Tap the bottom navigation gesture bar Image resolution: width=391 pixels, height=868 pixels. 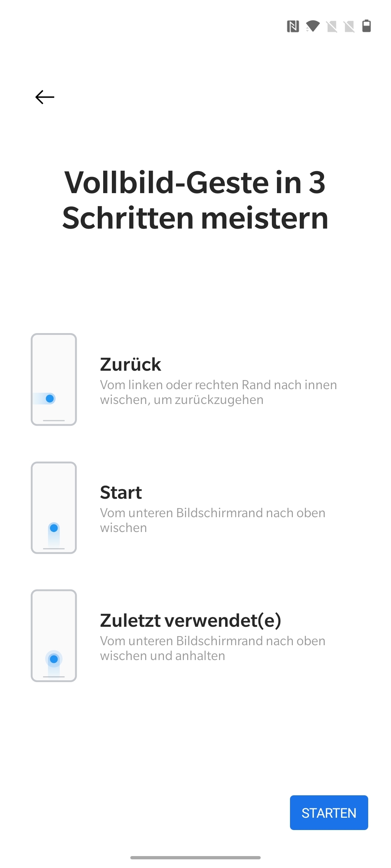coord(195,858)
